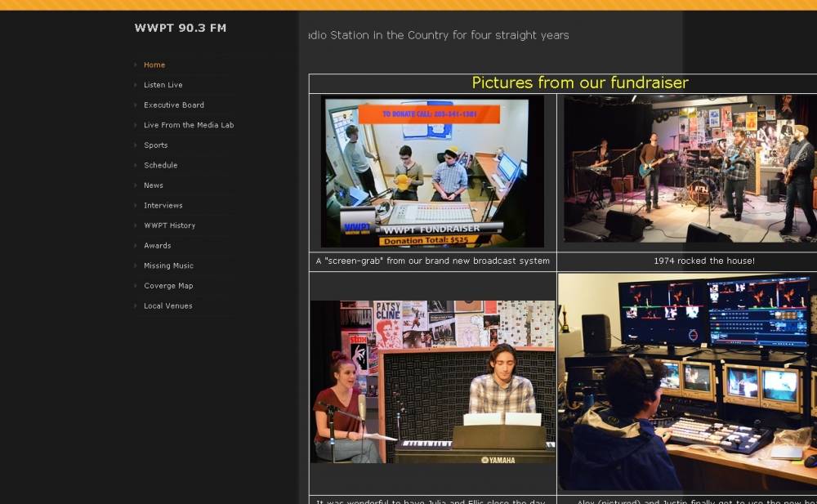Click the News menu link
This screenshot has height=504, width=817.
[x=154, y=185]
